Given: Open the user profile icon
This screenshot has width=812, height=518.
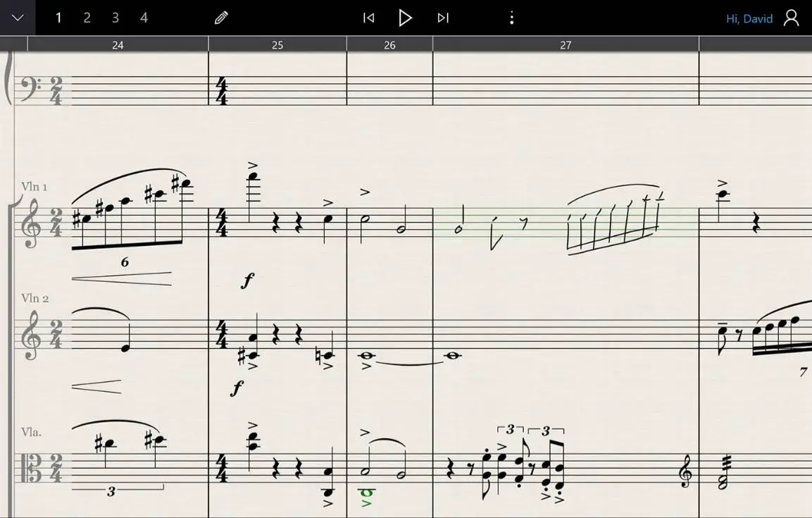Looking at the screenshot, I should (x=792, y=18).
